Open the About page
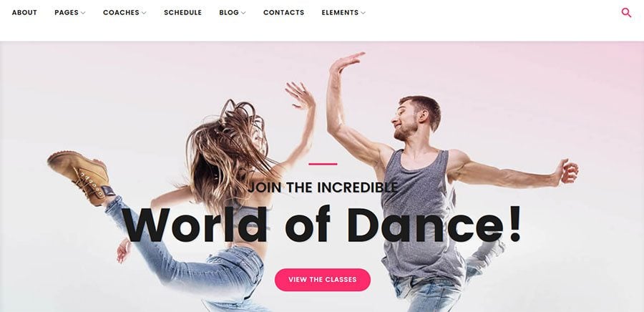644x312 pixels. (x=24, y=13)
